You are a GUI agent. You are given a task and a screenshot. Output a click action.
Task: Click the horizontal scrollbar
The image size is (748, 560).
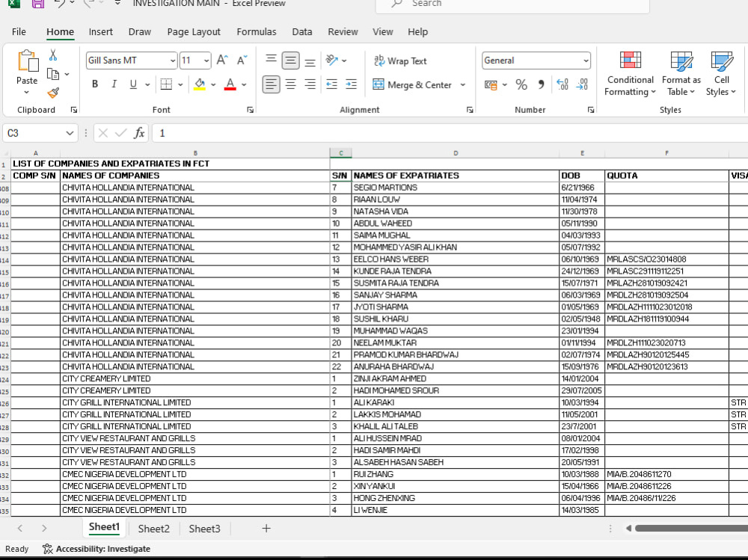pyautogui.click(x=691, y=528)
